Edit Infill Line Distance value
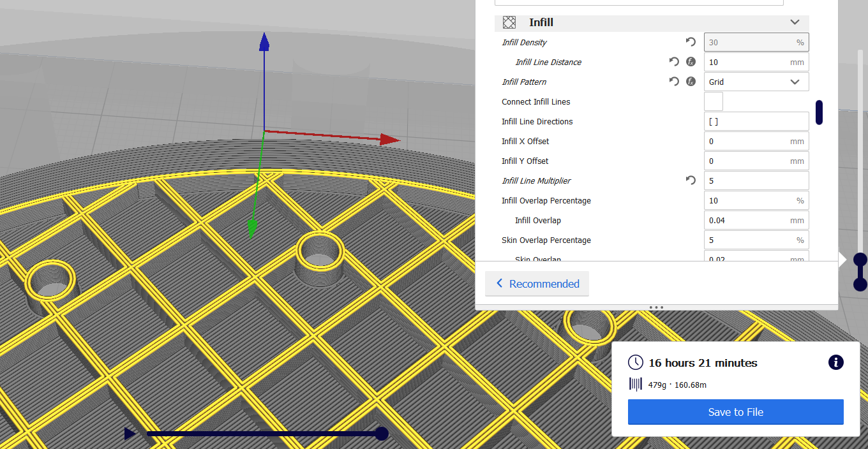The width and height of the screenshot is (868, 449). (756, 62)
